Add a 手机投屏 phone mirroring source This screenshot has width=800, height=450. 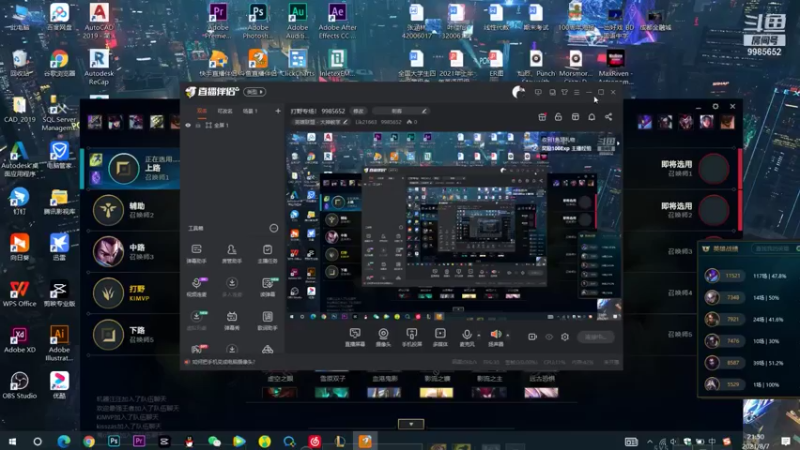(411, 337)
